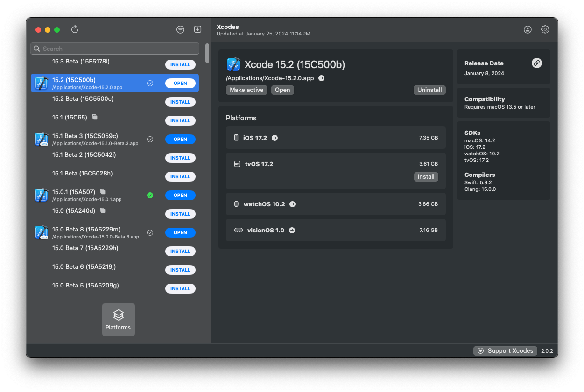Copy the release notes link icon
This screenshot has width=584, height=392.
coord(537,63)
